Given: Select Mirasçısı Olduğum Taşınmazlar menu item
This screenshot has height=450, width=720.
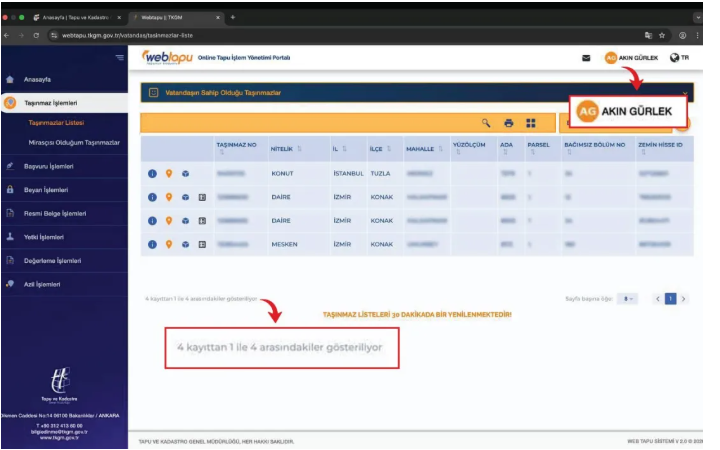Looking at the screenshot, I should [68, 142].
